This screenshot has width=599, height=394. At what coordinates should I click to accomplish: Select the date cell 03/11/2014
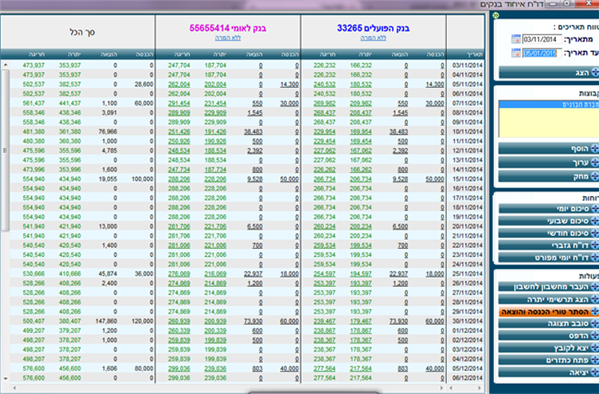pos(468,65)
